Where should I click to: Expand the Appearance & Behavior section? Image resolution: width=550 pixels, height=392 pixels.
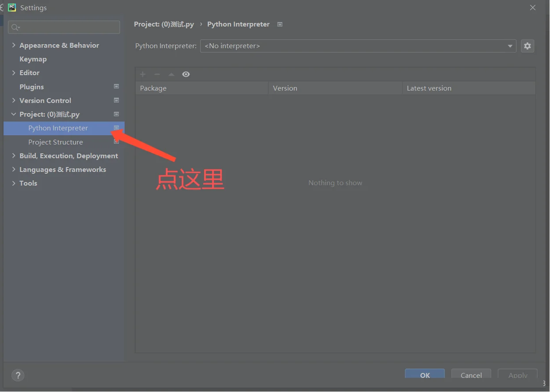[14, 45]
